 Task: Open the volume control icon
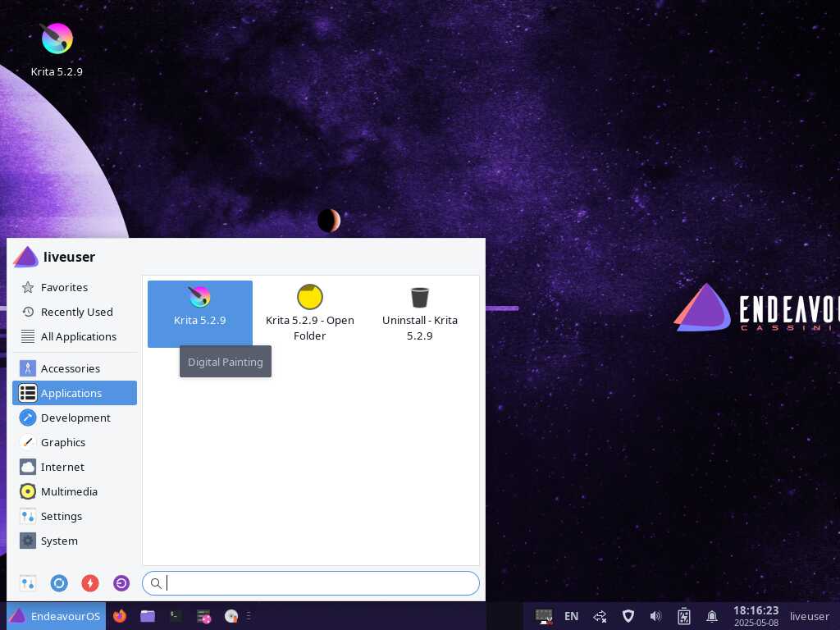pyautogui.click(x=655, y=616)
